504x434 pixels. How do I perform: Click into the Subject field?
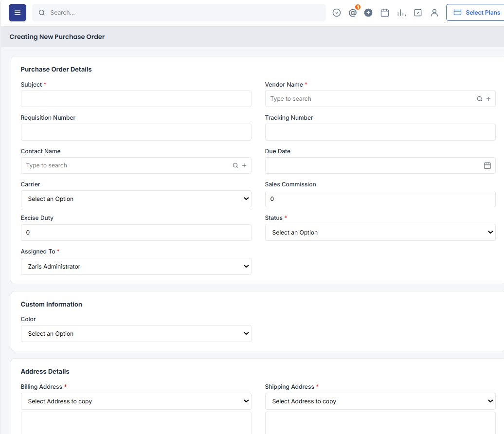(x=136, y=99)
